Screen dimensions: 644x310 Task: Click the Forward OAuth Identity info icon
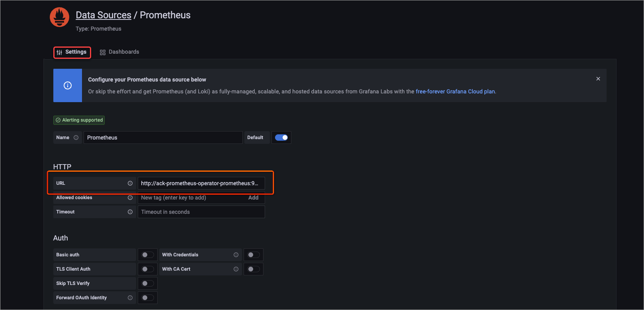[x=130, y=298]
